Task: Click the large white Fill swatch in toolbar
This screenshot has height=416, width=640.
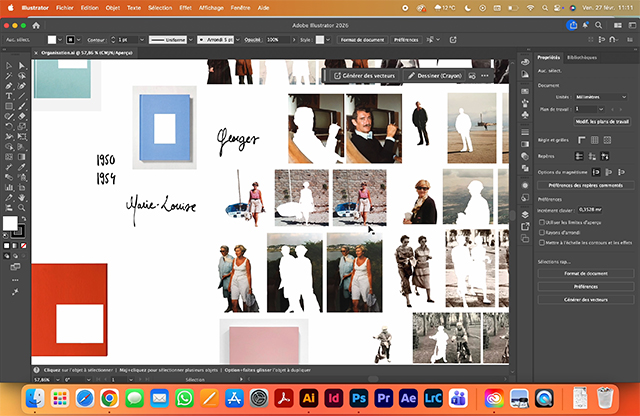Action: pyautogui.click(x=10, y=223)
